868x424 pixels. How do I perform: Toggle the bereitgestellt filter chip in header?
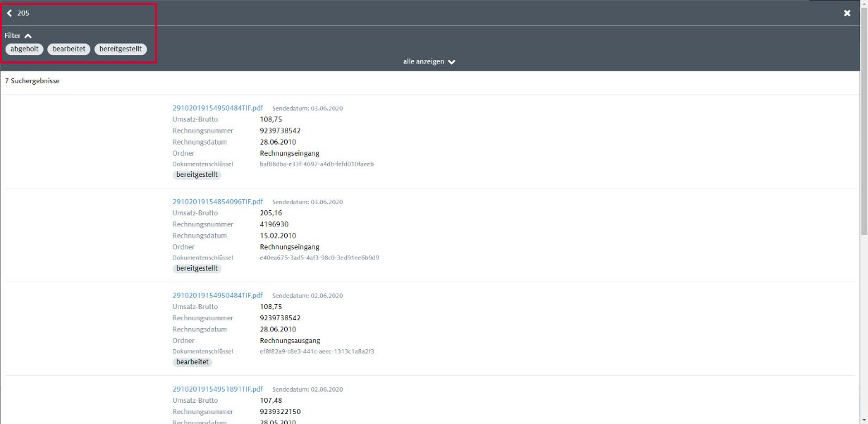click(x=121, y=49)
